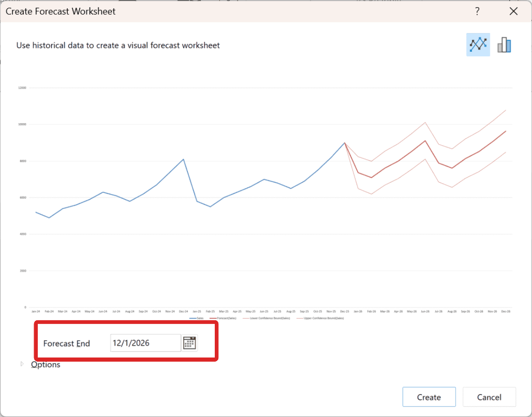Click the Cancel button
The width and height of the screenshot is (532, 417).
pos(489,397)
